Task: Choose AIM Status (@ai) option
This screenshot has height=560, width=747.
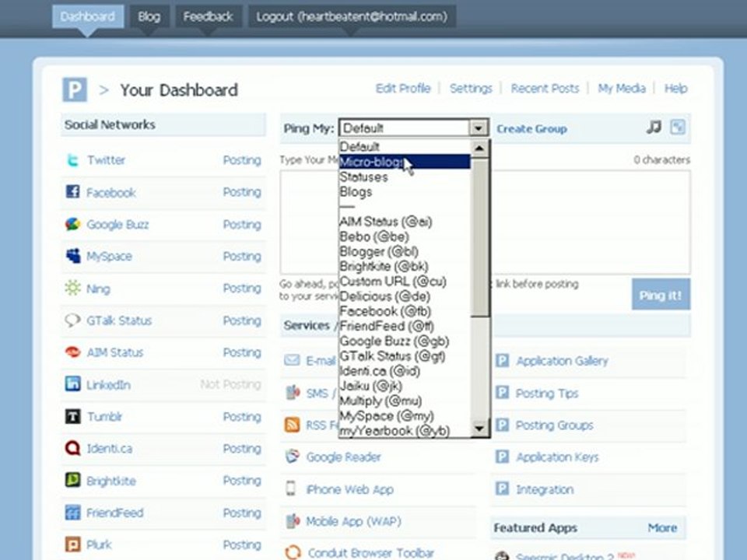Action: click(405, 222)
